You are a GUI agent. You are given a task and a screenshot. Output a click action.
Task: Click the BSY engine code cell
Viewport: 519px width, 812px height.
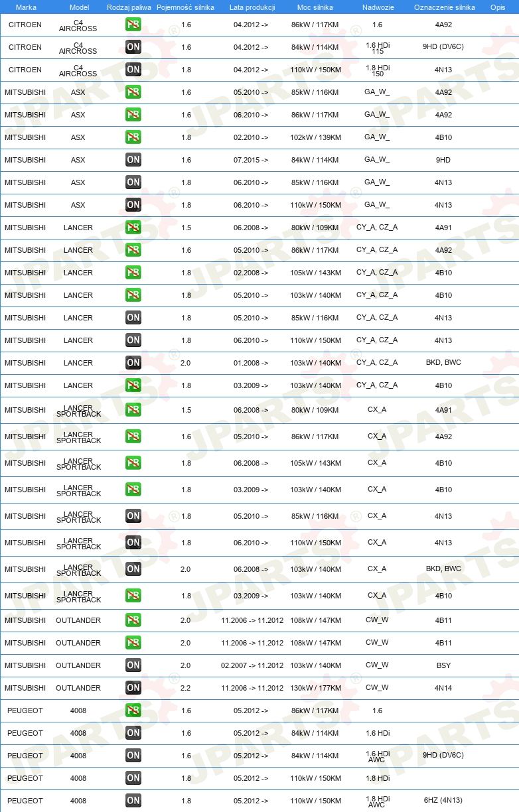click(443, 665)
